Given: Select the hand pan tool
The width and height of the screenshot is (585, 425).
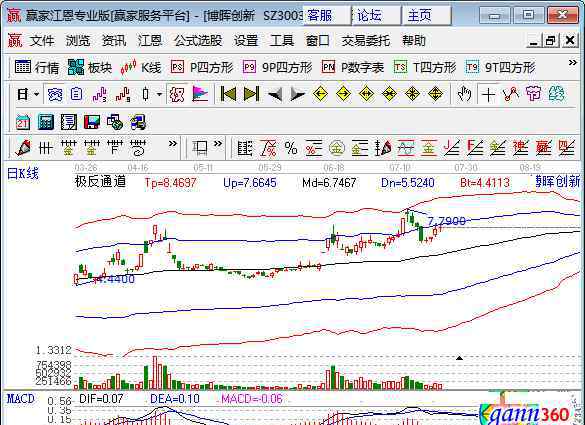Looking at the screenshot, I should point(464,94).
